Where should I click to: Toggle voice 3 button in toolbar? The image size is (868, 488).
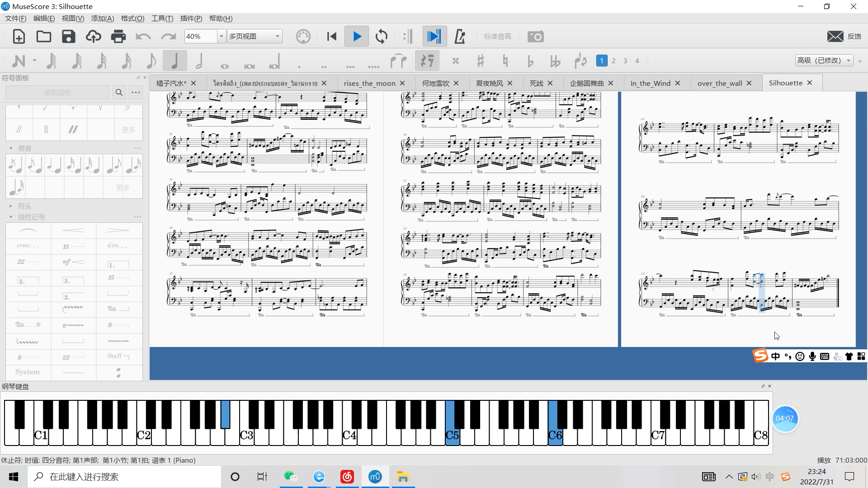pos(625,60)
